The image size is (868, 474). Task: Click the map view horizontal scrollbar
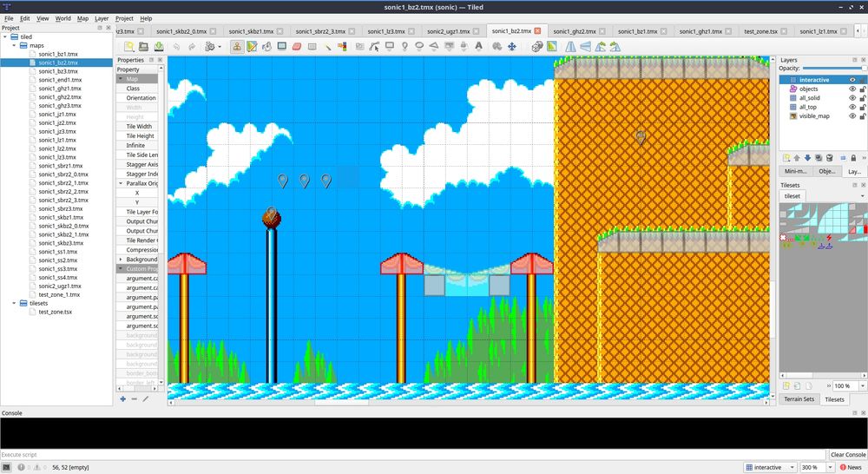[469, 403]
